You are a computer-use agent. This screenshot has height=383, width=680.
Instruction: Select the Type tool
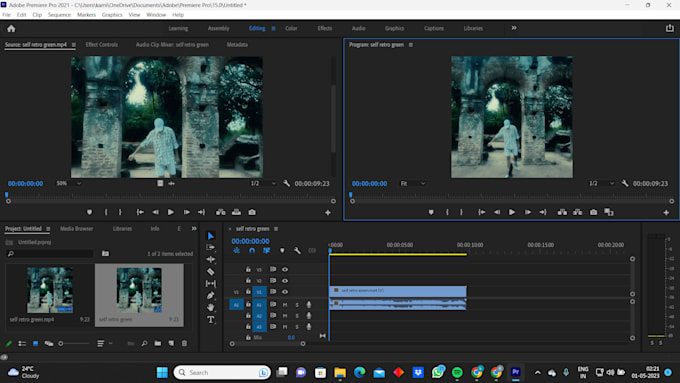pos(211,320)
